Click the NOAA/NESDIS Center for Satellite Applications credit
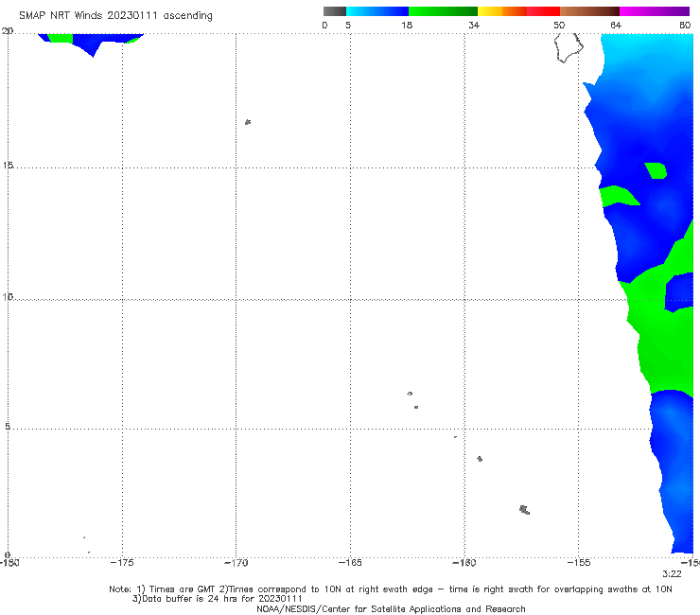Image resolution: width=700 pixels, height=615 pixels. tap(391, 608)
